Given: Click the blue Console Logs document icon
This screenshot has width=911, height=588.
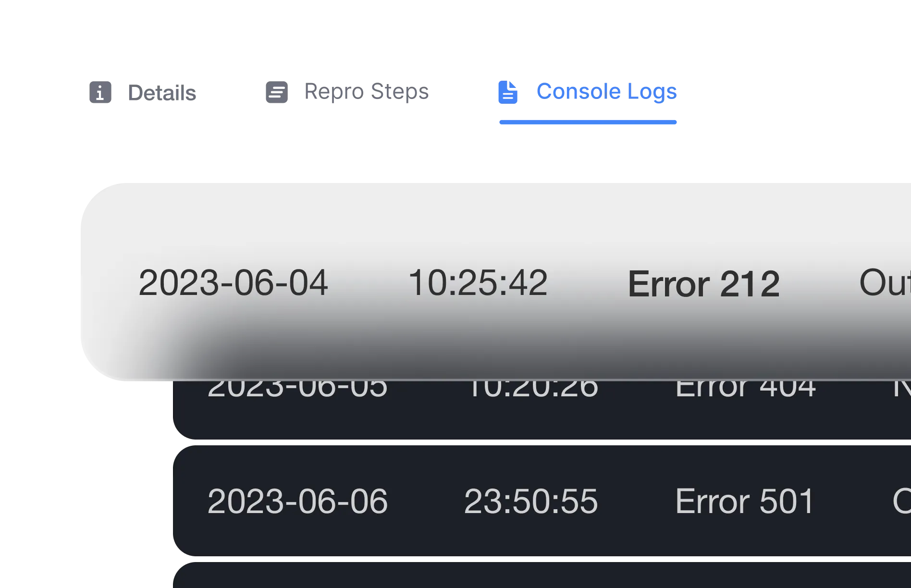Looking at the screenshot, I should (x=507, y=92).
